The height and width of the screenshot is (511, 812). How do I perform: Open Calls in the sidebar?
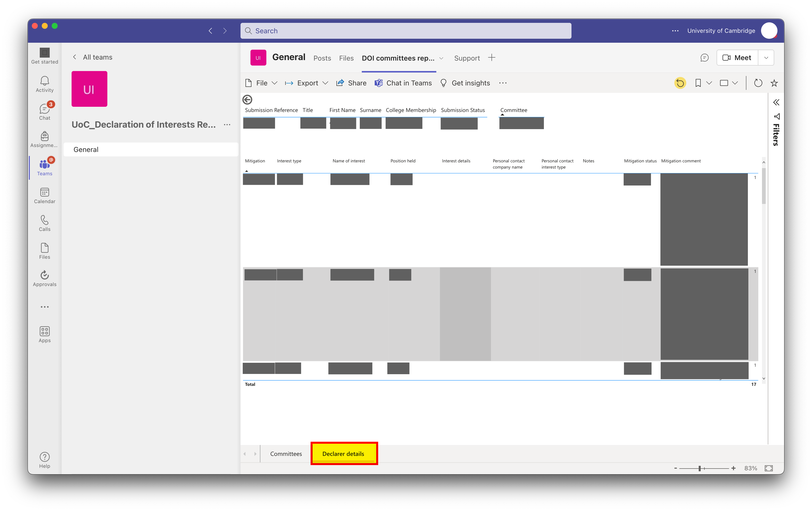coord(44,223)
